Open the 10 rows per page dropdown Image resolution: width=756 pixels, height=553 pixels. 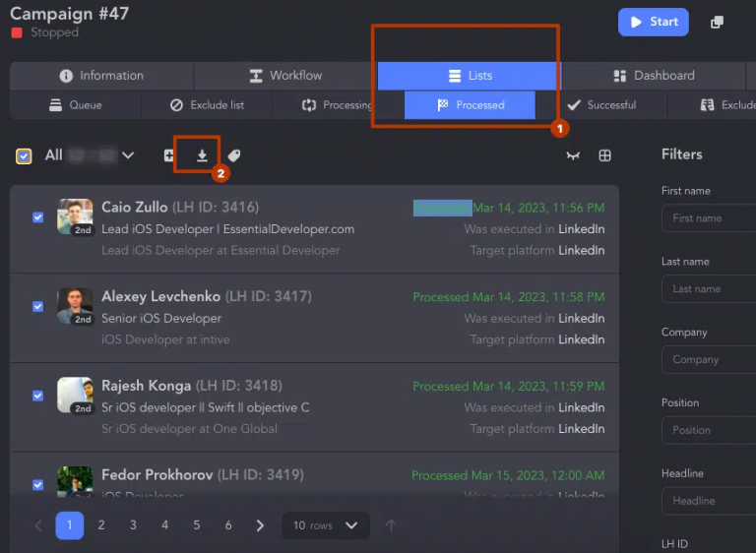(x=326, y=525)
